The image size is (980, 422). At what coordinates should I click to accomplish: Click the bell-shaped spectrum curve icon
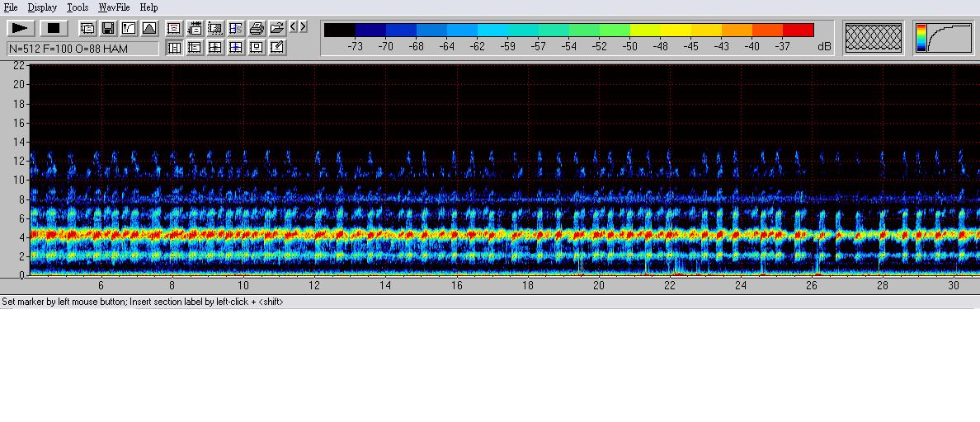tap(149, 28)
